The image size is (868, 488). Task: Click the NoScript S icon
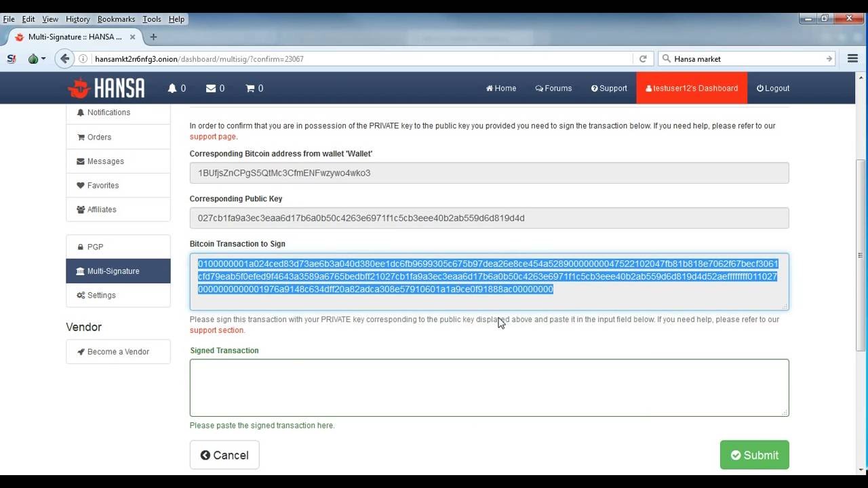pos(11,59)
